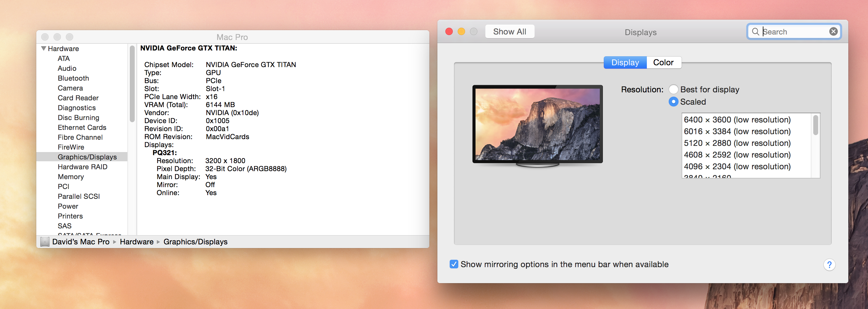Choose 4608 × 2592 low resolution option
This screenshot has width=868, height=309.
tap(737, 155)
